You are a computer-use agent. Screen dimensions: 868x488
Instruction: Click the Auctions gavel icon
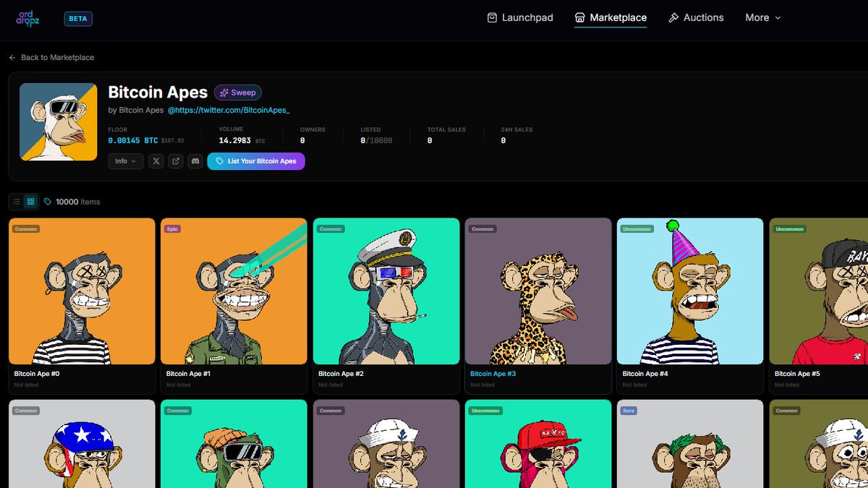click(673, 17)
